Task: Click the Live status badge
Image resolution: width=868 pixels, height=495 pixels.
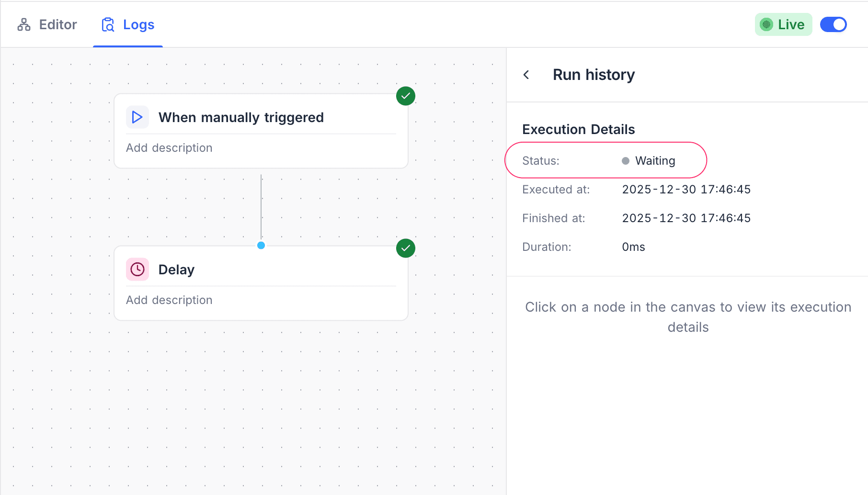Action: click(x=783, y=24)
